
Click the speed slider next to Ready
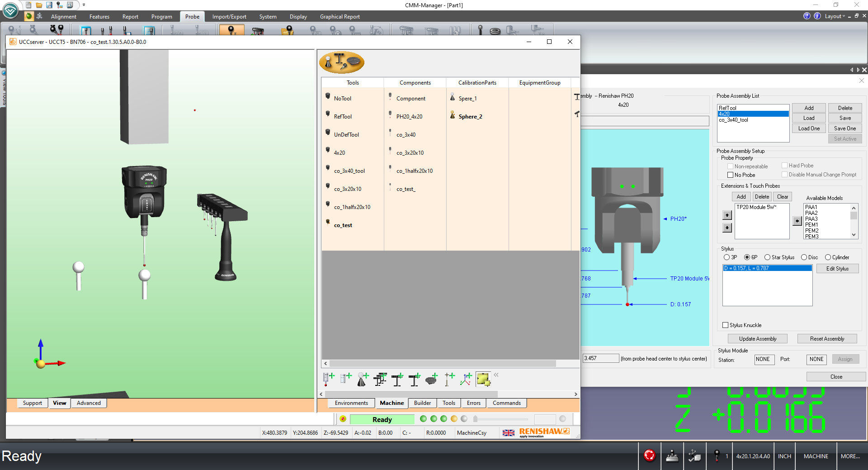500,419
